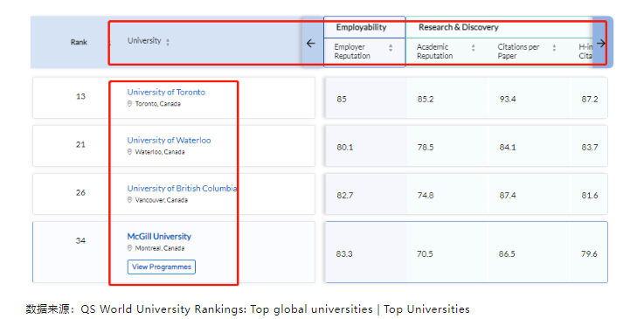The width and height of the screenshot is (644, 319).
Task: Click the right arrow scroll icon
Action: [601, 43]
